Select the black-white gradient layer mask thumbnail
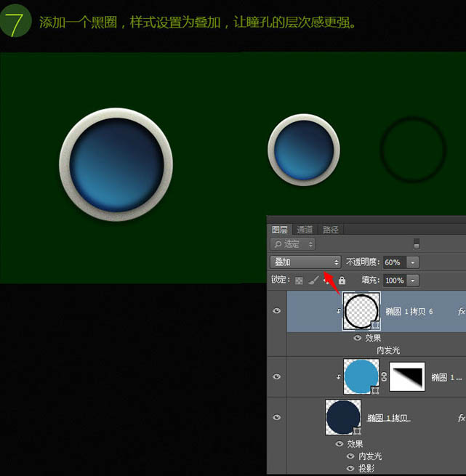Screen dimensions: 466x476 (408, 377)
